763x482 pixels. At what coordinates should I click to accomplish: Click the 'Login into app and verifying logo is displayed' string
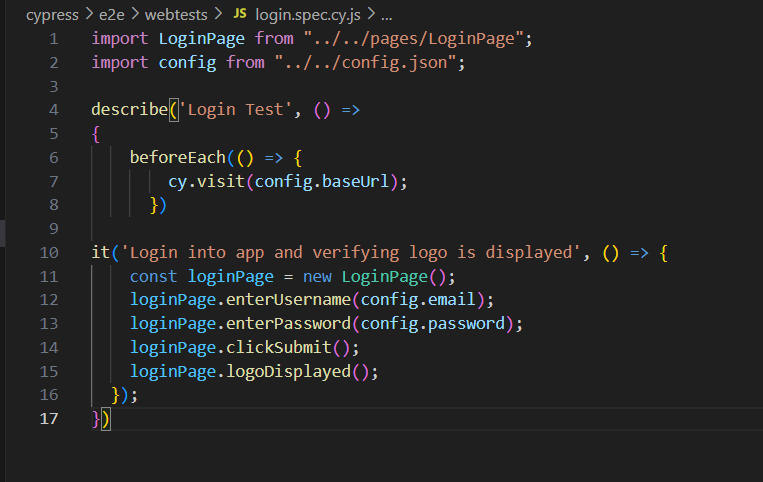pos(350,252)
